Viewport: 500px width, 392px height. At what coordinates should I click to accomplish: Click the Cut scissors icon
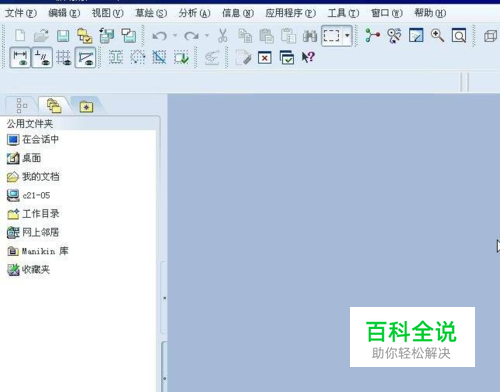tap(223, 35)
